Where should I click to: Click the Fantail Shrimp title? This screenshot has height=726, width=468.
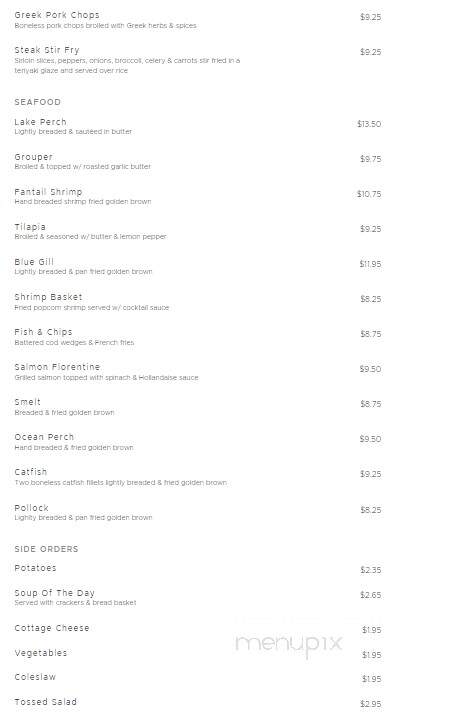[x=48, y=192]
